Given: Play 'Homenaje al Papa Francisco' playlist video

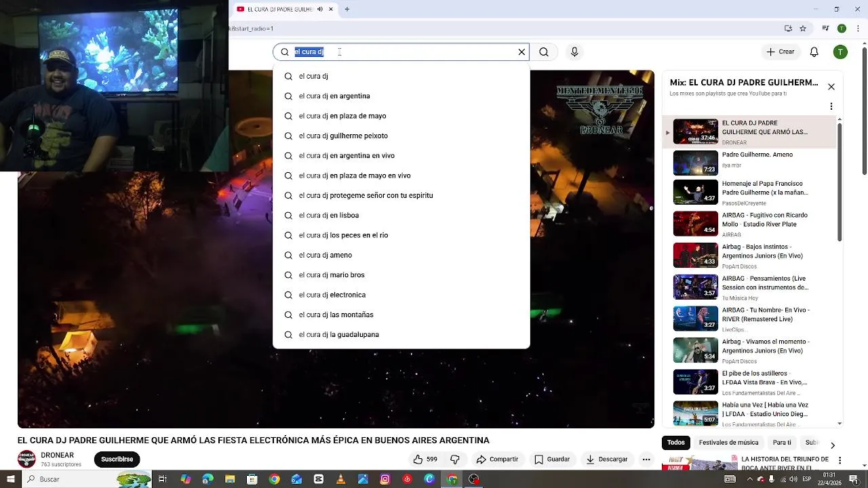Looking at the screenshot, I should tap(749, 192).
